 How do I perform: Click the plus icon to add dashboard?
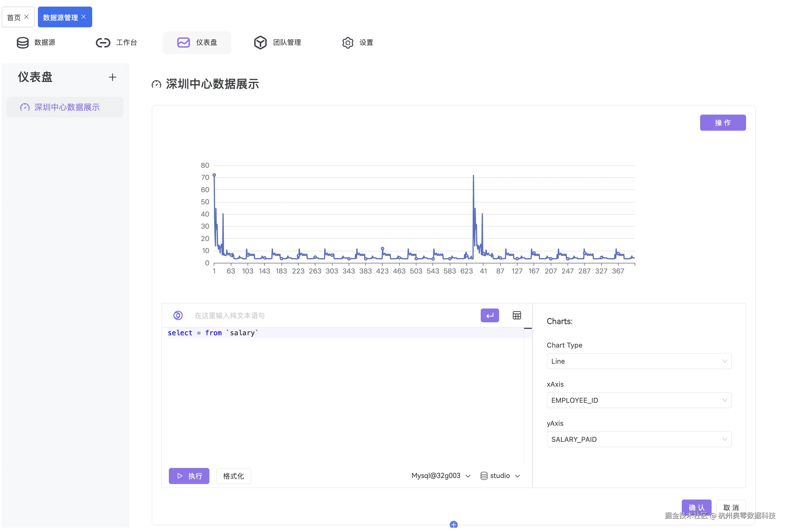pos(112,77)
